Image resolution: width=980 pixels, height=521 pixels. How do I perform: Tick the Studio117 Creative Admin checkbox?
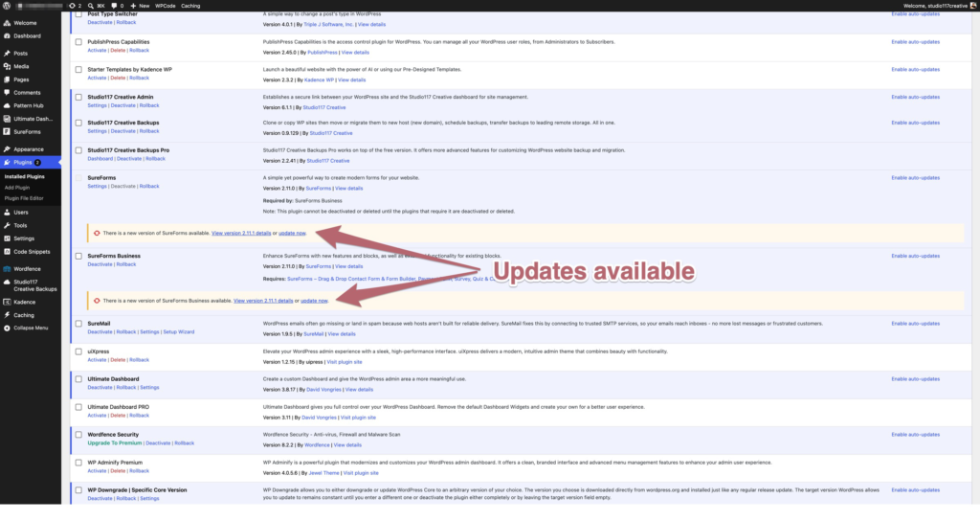point(78,98)
